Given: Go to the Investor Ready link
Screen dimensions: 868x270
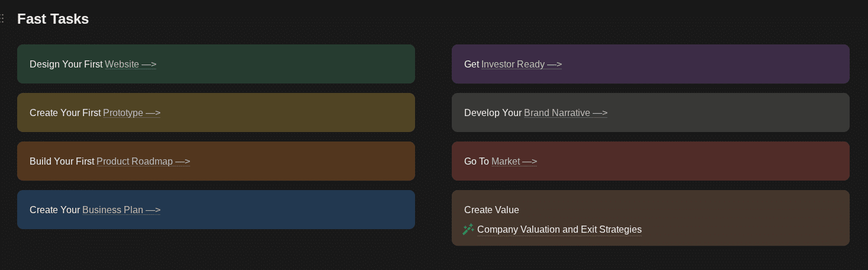Looking at the screenshot, I should click(x=513, y=64).
